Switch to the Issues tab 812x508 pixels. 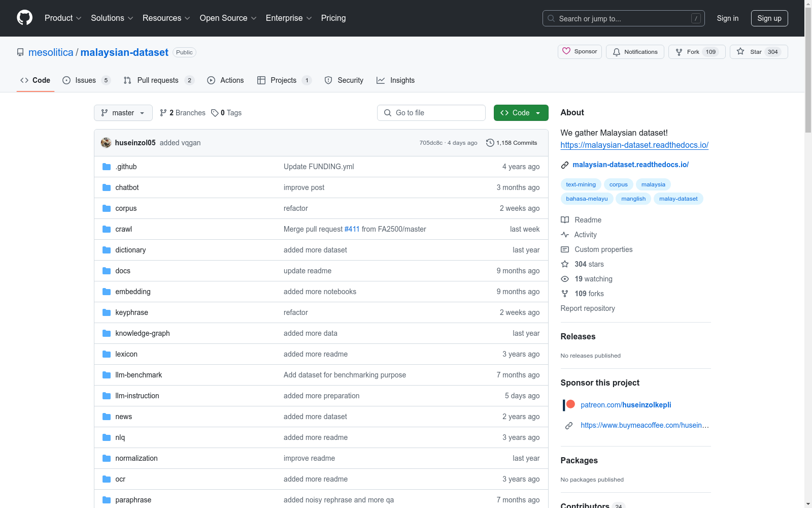86,80
